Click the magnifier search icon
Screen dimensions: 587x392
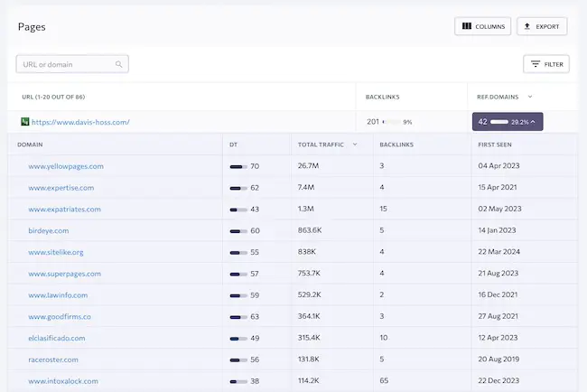coord(118,64)
